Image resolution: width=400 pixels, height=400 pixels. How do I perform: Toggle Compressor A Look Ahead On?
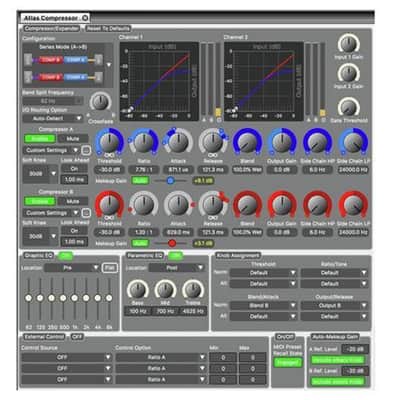[74, 169]
